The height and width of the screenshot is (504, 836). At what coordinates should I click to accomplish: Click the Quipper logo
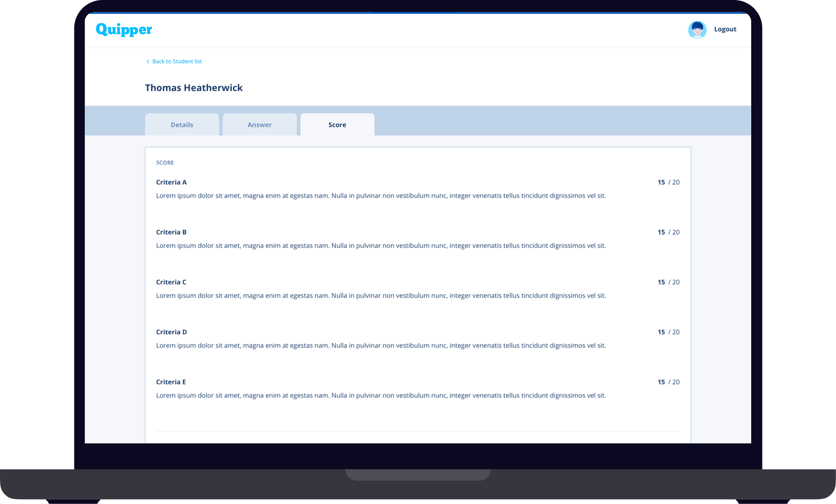pyautogui.click(x=124, y=30)
